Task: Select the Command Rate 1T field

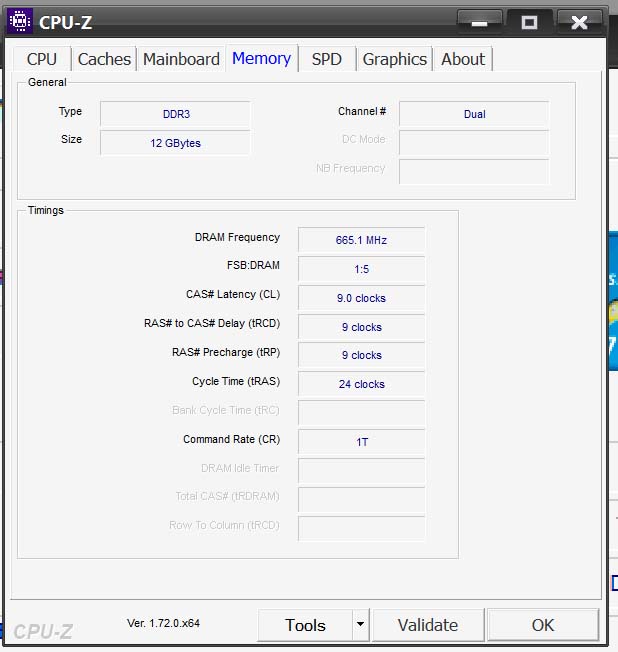Action: (x=361, y=441)
